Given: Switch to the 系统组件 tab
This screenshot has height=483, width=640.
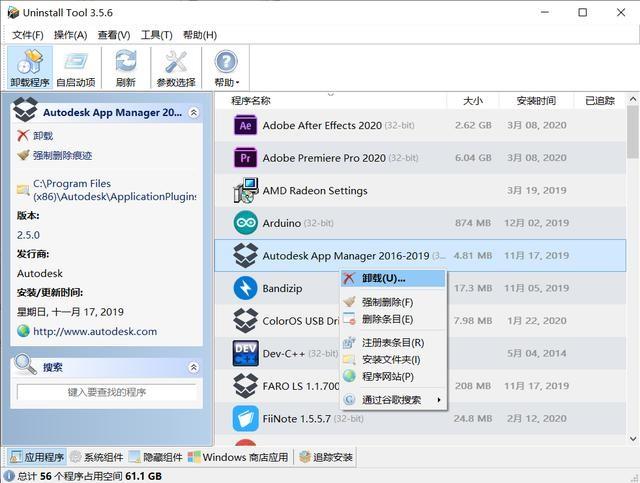Looking at the screenshot, I should pyautogui.click(x=97, y=457).
